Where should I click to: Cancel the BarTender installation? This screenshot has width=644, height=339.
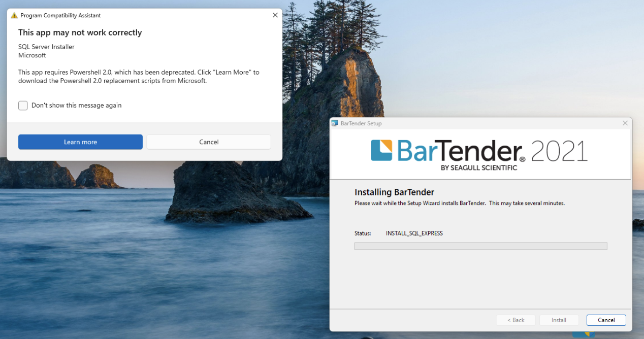(606, 320)
